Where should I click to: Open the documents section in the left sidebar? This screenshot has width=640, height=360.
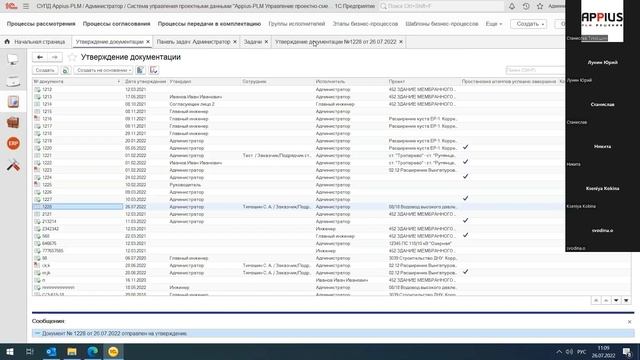pyautogui.click(x=13, y=102)
